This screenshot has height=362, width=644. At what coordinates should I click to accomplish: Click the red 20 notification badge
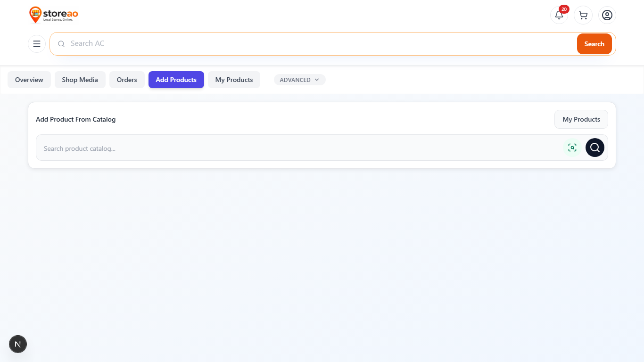click(x=564, y=9)
